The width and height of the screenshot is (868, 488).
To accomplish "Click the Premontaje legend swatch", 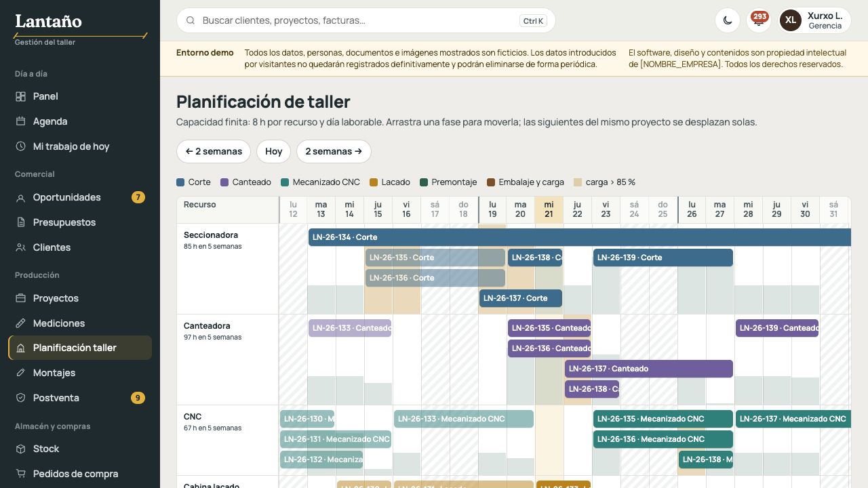I will coord(424,182).
